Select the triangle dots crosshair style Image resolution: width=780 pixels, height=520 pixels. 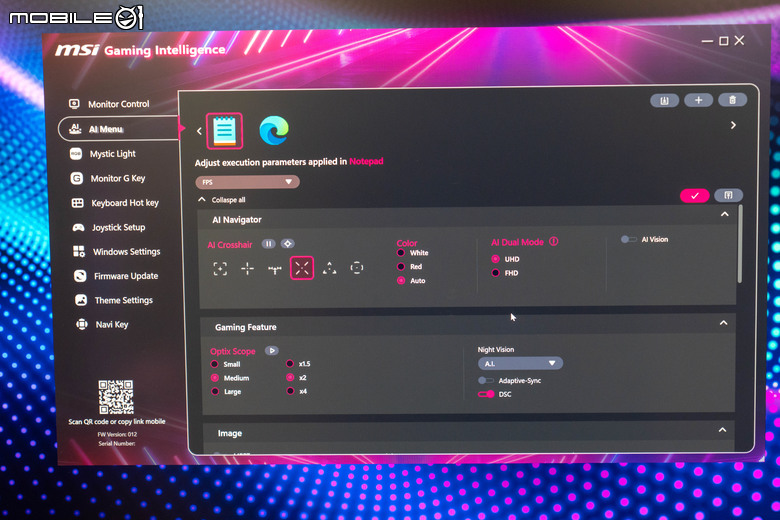(329, 268)
